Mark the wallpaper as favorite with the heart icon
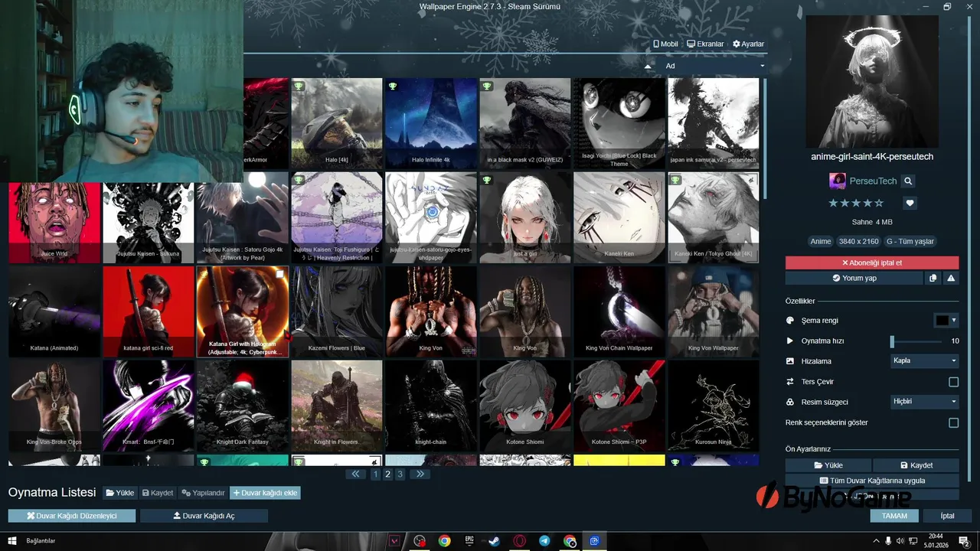This screenshot has height=551, width=980. point(910,204)
